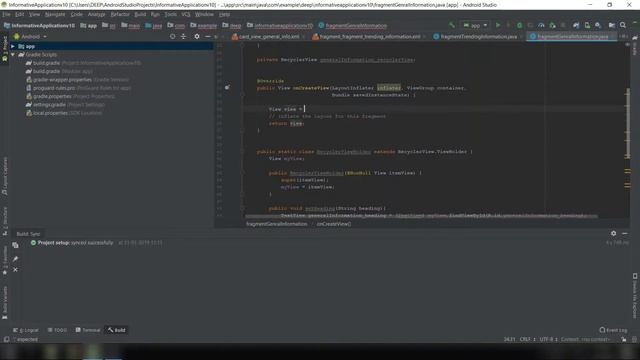640x360 pixels.
Task: Click the fragmentGeneralInformation breadcrumb in navigation bar
Action: (353, 25)
